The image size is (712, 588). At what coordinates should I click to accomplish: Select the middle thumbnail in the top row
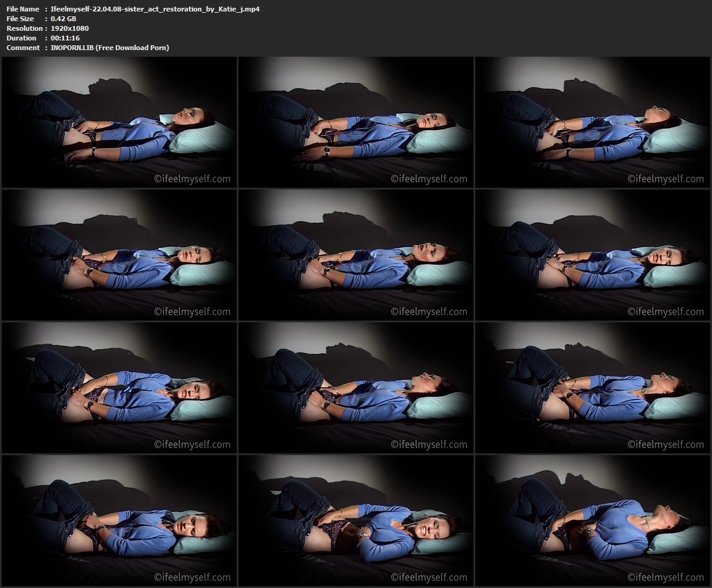tap(356, 122)
